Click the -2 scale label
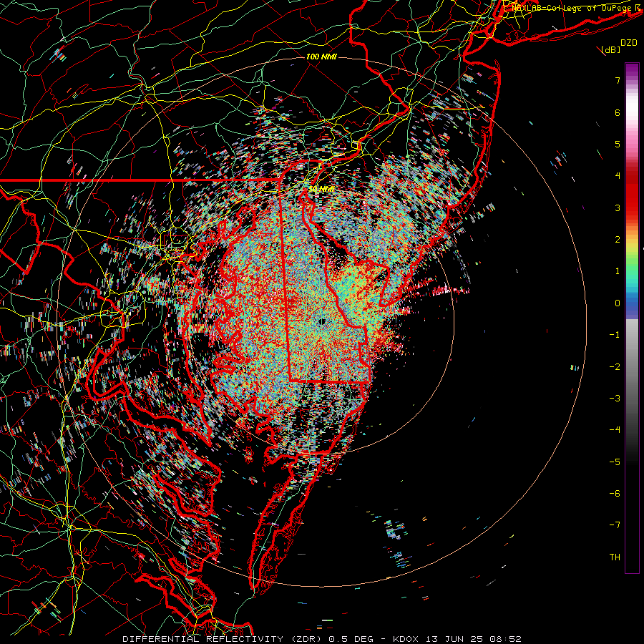 [615, 367]
